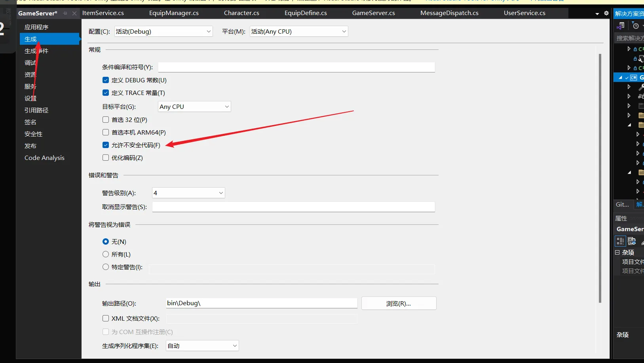Select the 特定警告 radio button
This screenshot has width=644, height=363.
tap(106, 267)
